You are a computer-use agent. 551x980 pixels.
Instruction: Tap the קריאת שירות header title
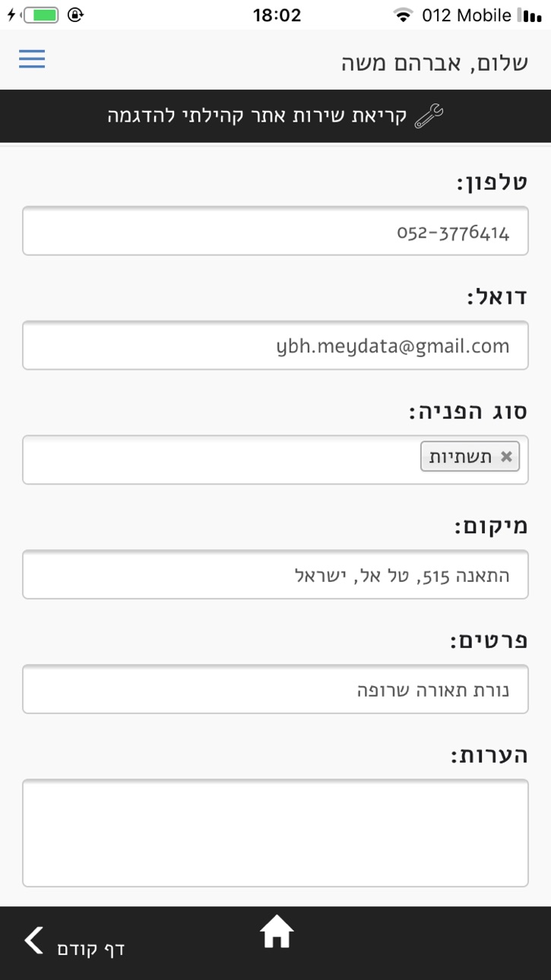pos(258,116)
